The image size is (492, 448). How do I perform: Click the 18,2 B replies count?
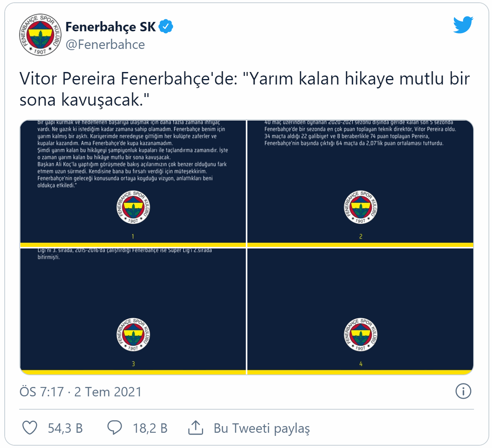[x=150, y=428]
